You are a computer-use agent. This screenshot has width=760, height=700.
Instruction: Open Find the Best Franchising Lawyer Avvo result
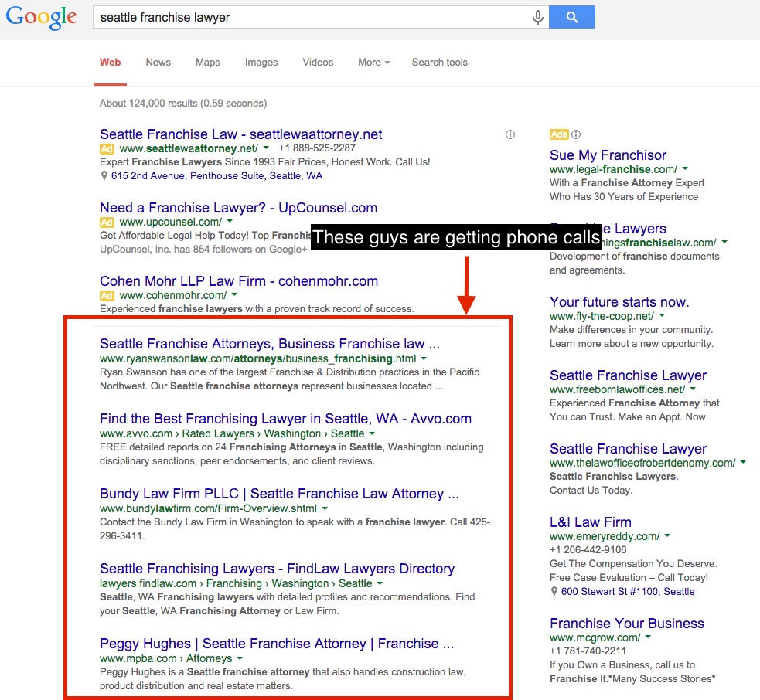point(285,419)
